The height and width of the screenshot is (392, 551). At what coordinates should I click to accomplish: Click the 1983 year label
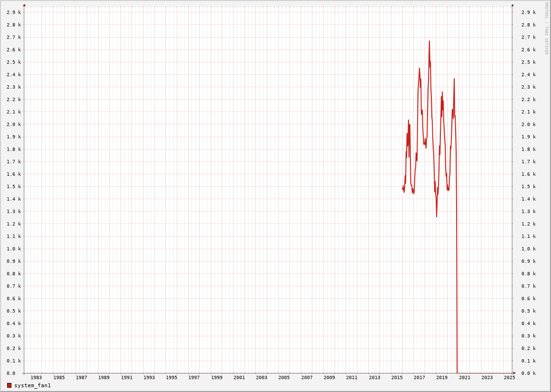click(36, 378)
